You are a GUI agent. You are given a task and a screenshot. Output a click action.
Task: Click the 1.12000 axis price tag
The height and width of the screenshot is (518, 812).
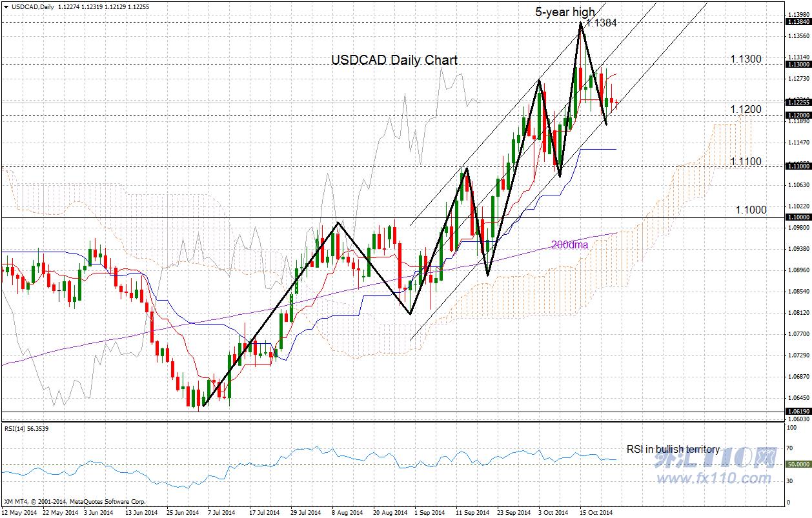pos(798,115)
